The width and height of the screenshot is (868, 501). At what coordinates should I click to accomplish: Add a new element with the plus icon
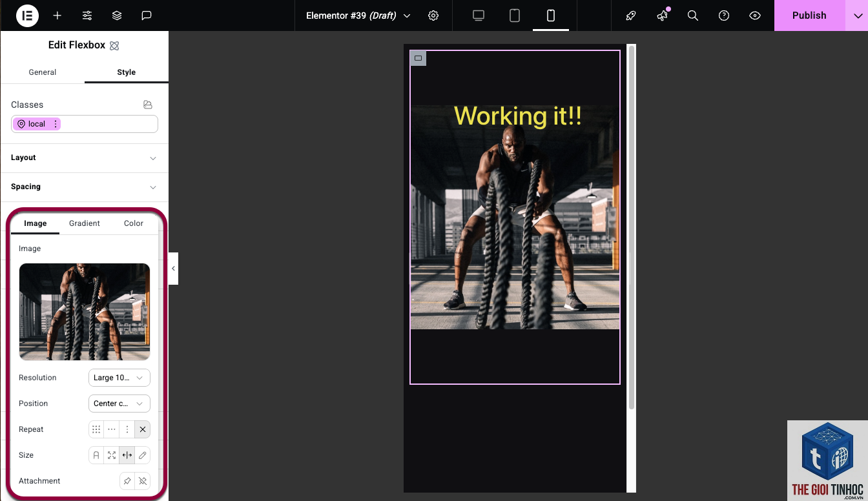(57, 15)
